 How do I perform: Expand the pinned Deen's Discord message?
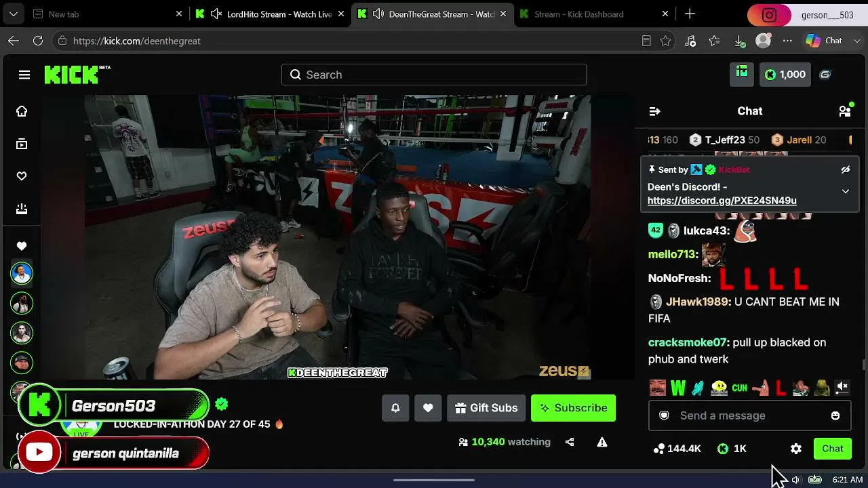tap(846, 192)
